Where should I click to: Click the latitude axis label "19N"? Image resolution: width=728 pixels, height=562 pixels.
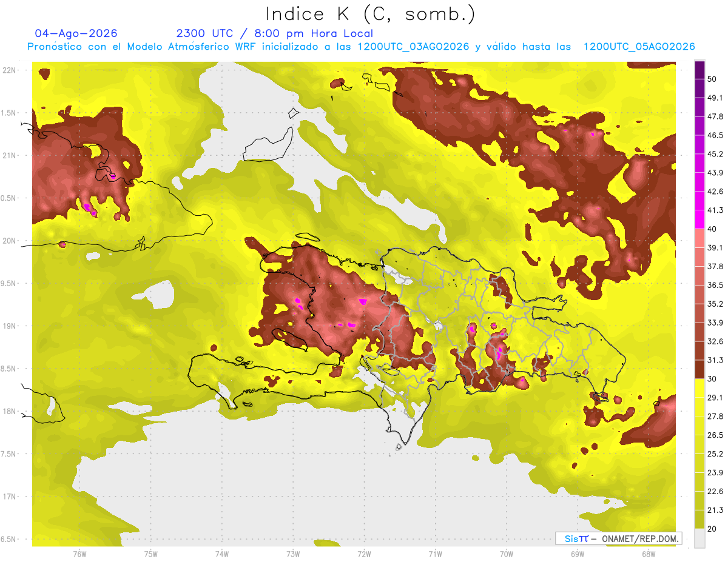click(x=10, y=326)
